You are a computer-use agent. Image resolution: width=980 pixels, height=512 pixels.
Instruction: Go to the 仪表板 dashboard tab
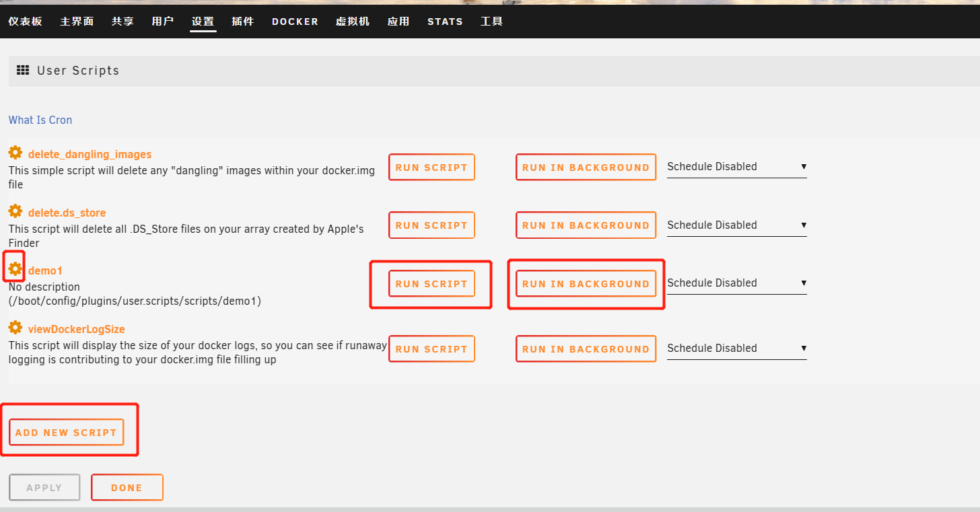pos(26,22)
